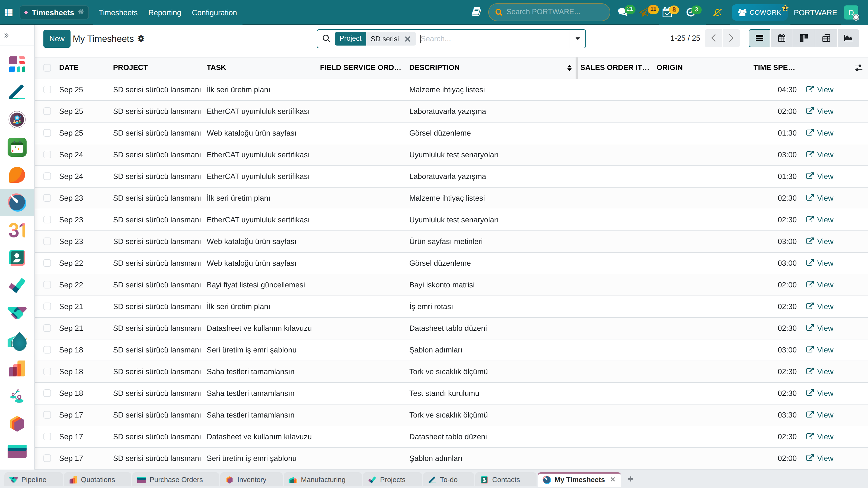Expand the search filter options dropdown

[577, 38]
